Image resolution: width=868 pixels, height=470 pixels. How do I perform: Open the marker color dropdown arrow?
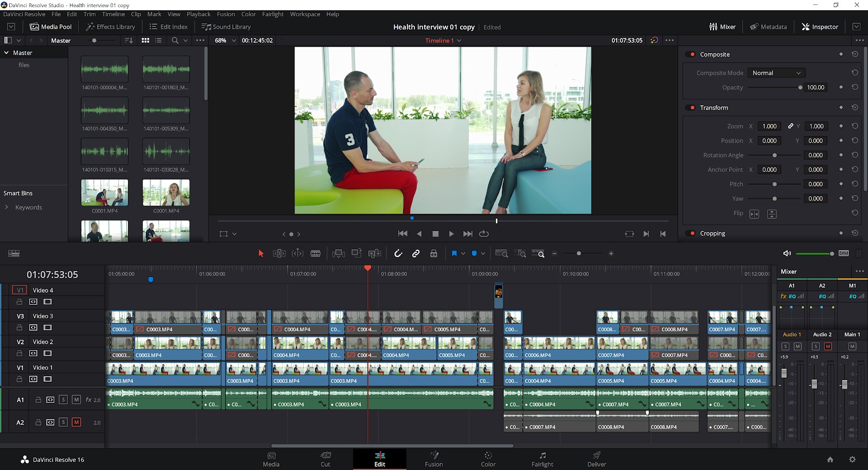point(483,253)
